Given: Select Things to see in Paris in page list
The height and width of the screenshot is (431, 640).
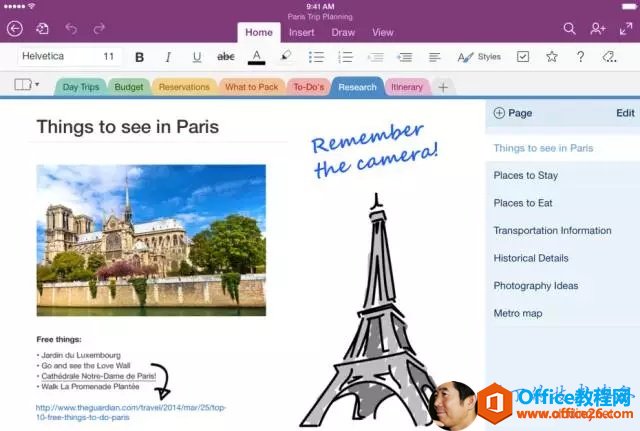Looking at the screenshot, I should click(562, 148).
